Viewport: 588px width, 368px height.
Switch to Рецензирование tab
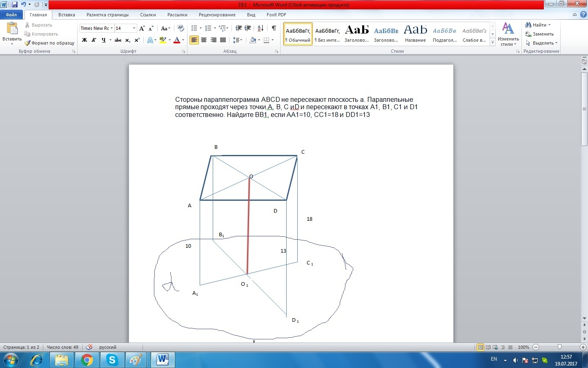tap(217, 15)
